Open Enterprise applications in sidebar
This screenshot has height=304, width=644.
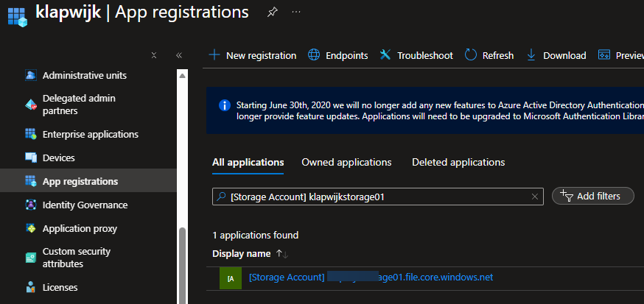(x=90, y=135)
